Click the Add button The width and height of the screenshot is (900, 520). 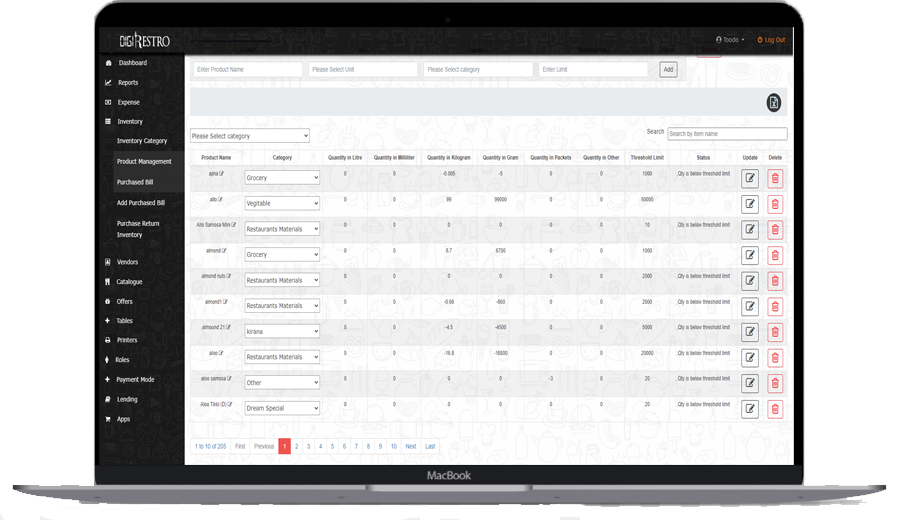click(668, 69)
